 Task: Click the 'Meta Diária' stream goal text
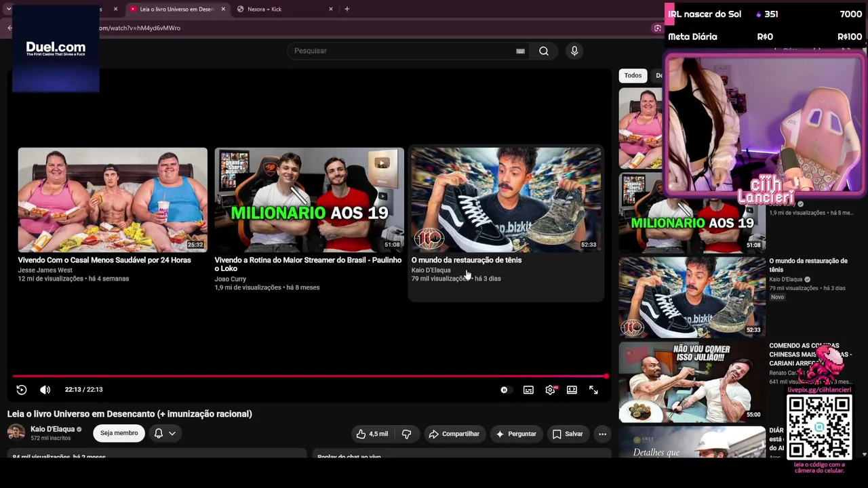692,37
